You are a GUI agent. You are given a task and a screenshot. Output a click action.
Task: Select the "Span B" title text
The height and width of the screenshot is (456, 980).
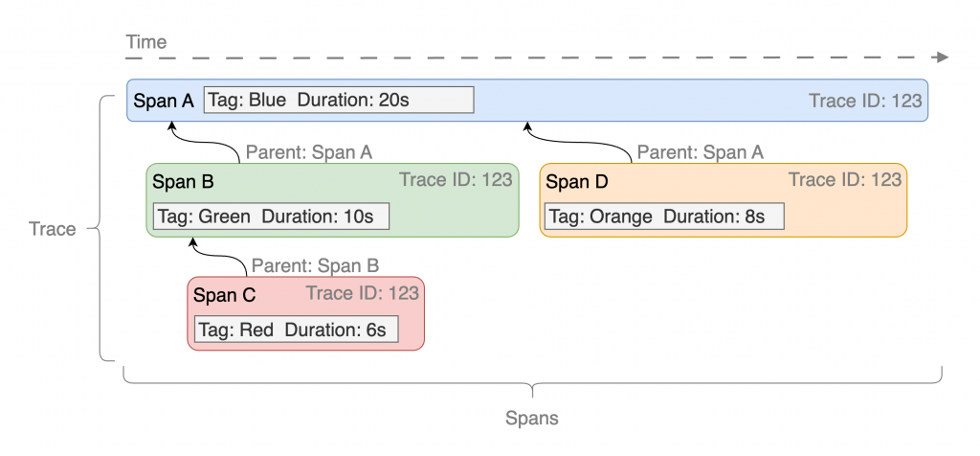pyautogui.click(x=183, y=181)
